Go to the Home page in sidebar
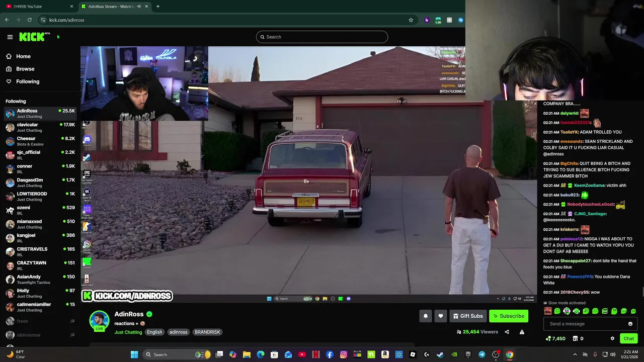 point(23,56)
